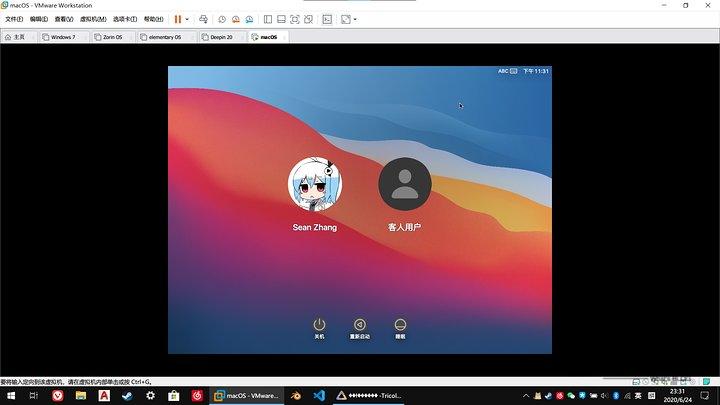Take a snapshot of the virtual machine
Image resolution: width=720 pixels, height=405 pixels.
coord(222,19)
